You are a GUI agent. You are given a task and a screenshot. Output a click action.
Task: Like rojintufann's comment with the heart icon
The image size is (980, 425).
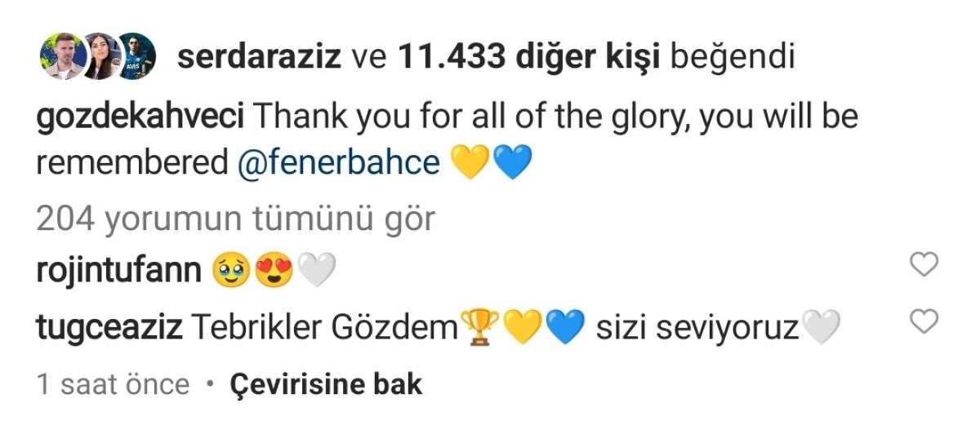924,264
